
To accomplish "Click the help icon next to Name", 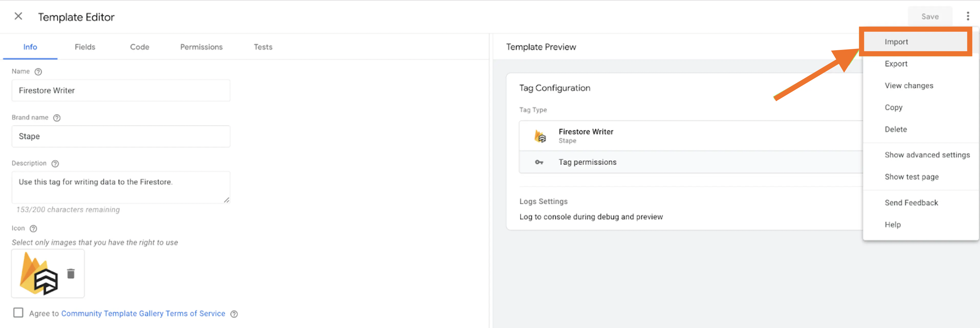I will (x=38, y=72).
